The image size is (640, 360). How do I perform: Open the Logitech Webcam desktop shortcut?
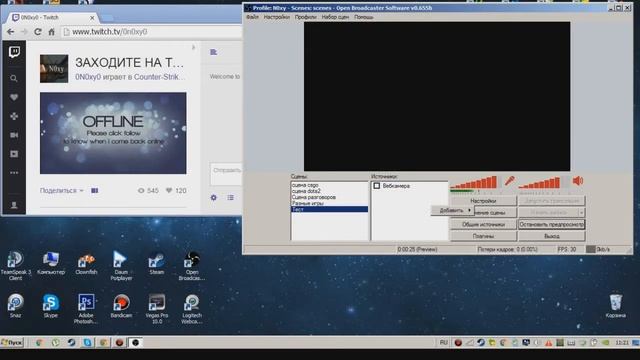192,309
